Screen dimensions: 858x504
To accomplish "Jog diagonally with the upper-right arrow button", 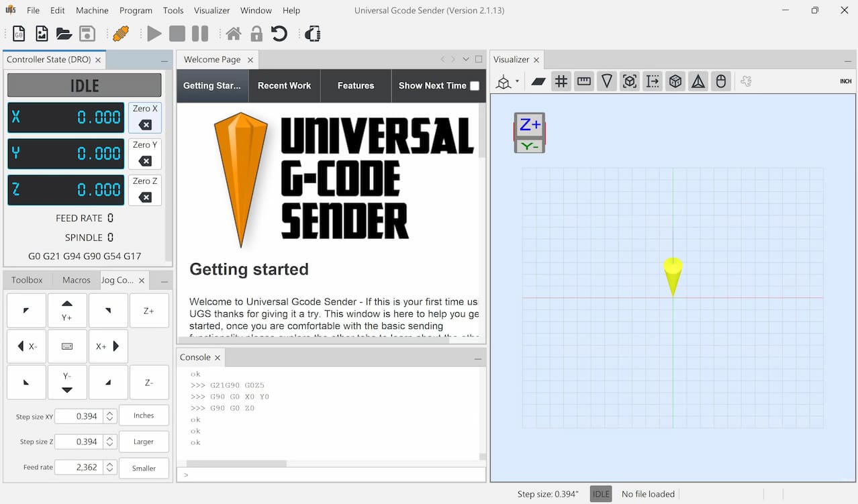I will tap(108, 311).
